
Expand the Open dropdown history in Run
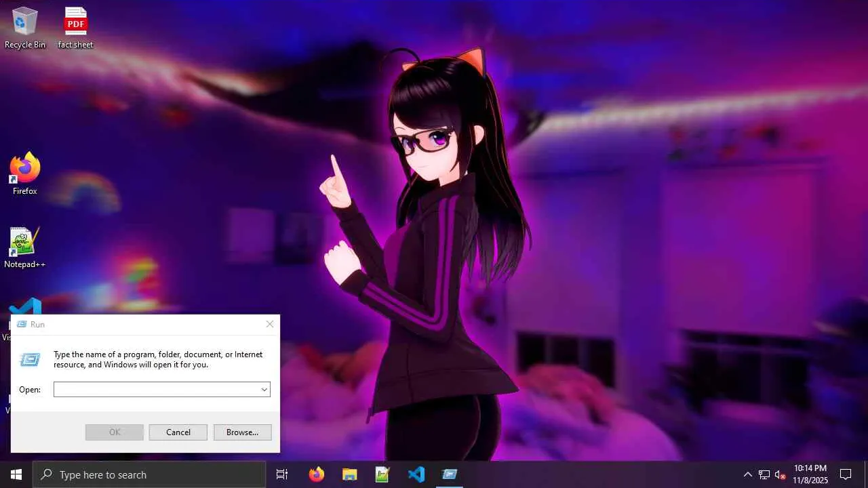click(264, 390)
